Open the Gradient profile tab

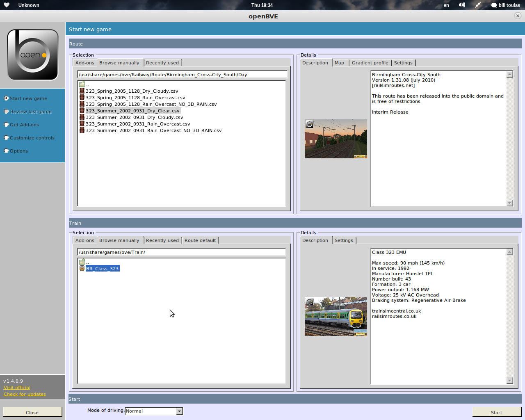[370, 63]
